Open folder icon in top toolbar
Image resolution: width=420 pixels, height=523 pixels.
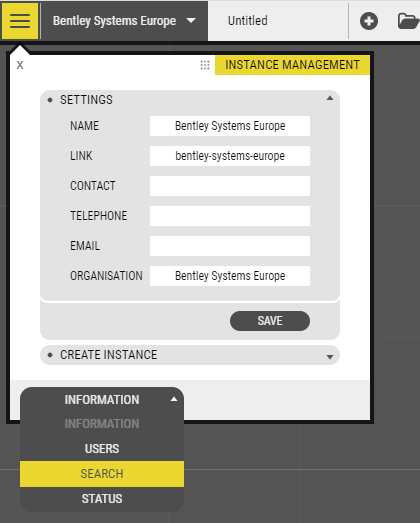coord(408,21)
